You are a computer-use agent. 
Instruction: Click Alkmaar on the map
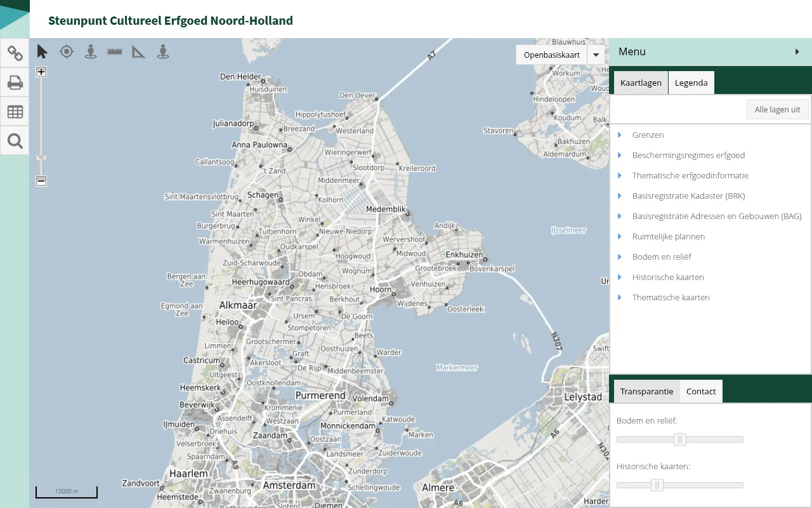(238, 305)
